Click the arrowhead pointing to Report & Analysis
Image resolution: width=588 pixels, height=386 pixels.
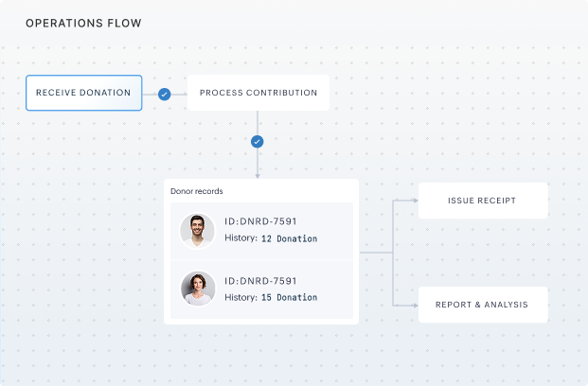(415, 305)
